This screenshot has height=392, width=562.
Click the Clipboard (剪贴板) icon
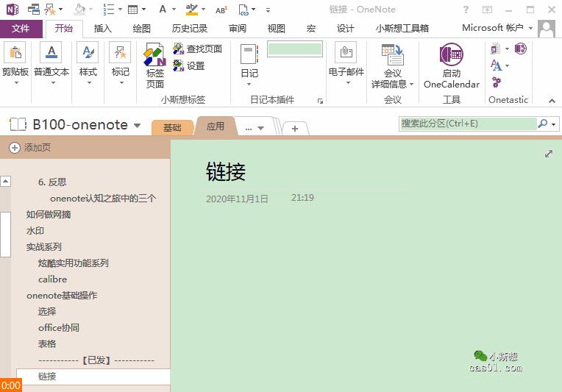[15, 52]
